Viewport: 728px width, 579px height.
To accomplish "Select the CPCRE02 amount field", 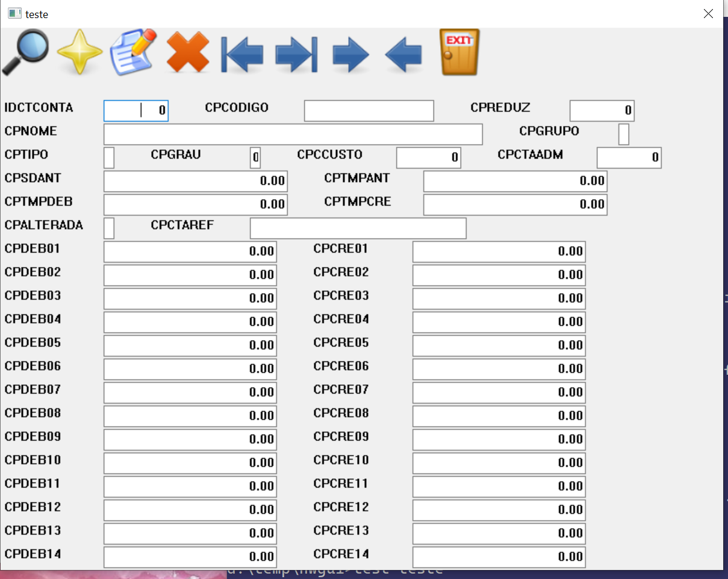I will tap(499, 275).
